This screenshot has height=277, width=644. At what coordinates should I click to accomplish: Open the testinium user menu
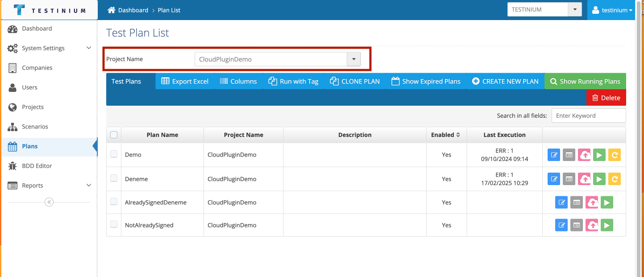pyautogui.click(x=612, y=10)
